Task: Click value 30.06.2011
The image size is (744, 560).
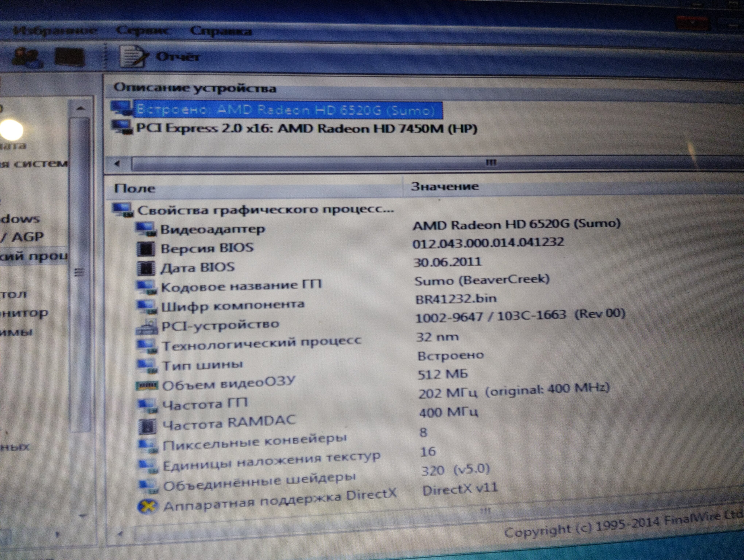Action: tap(448, 262)
